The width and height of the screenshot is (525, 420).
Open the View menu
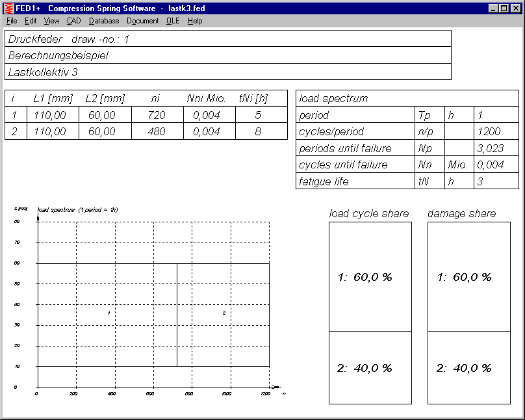coord(51,21)
